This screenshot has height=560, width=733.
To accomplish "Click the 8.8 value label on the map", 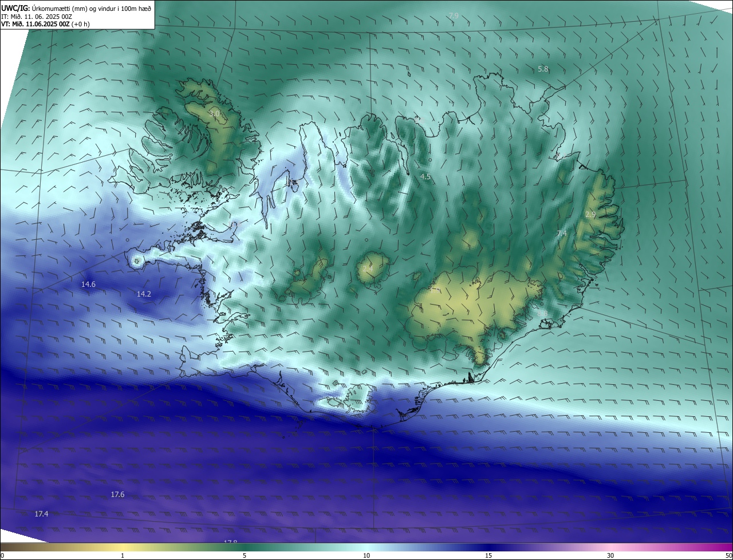I will click(542, 313).
